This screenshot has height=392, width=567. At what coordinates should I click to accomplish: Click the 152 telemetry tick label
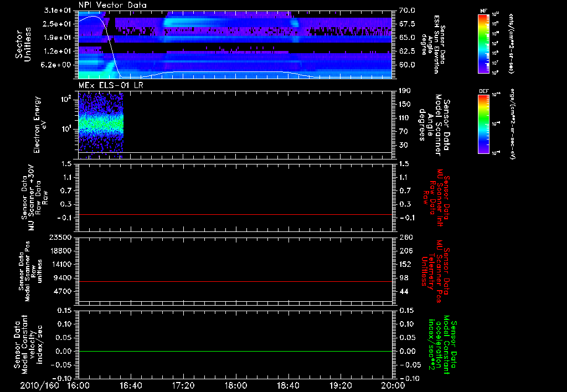(405, 264)
